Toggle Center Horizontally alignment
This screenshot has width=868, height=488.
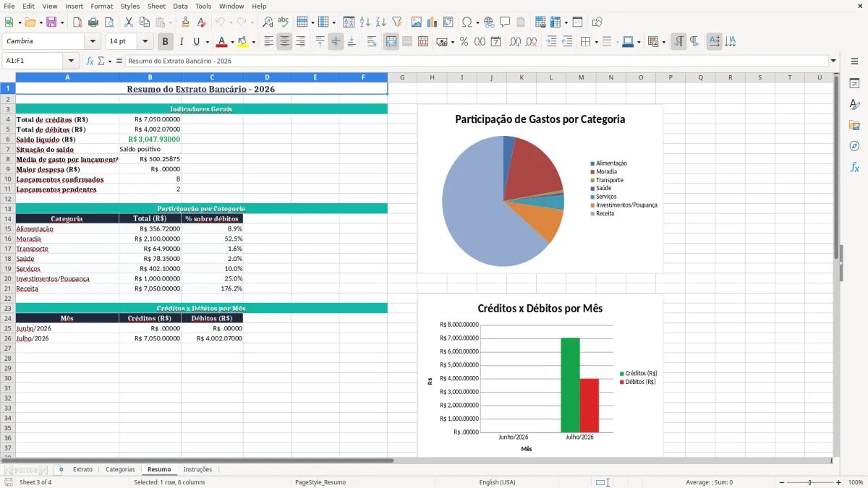click(284, 42)
